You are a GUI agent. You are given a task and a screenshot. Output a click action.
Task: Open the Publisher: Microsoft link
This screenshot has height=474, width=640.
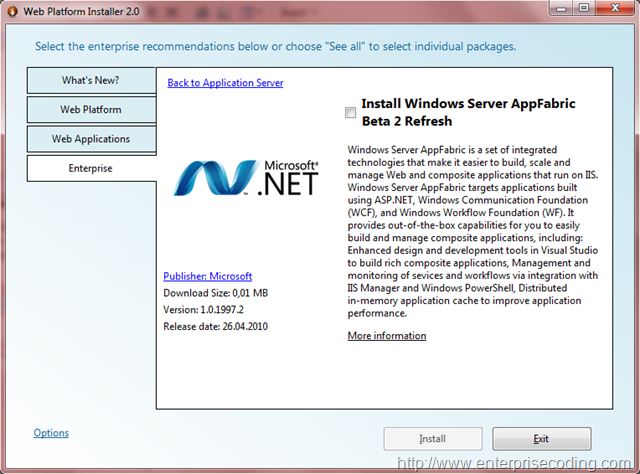(x=208, y=276)
